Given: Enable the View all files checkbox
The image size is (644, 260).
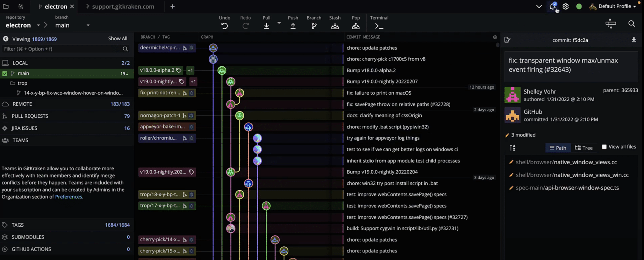Looking at the screenshot, I should pos(604,147).
